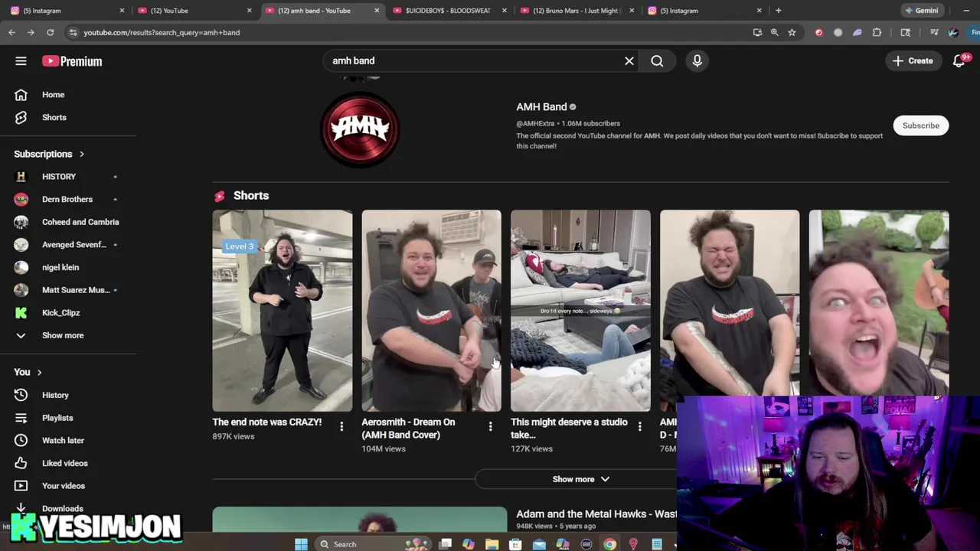Play the sleeping couch short thumbnail
Screen dimensions: 980x551
(580, 311)
